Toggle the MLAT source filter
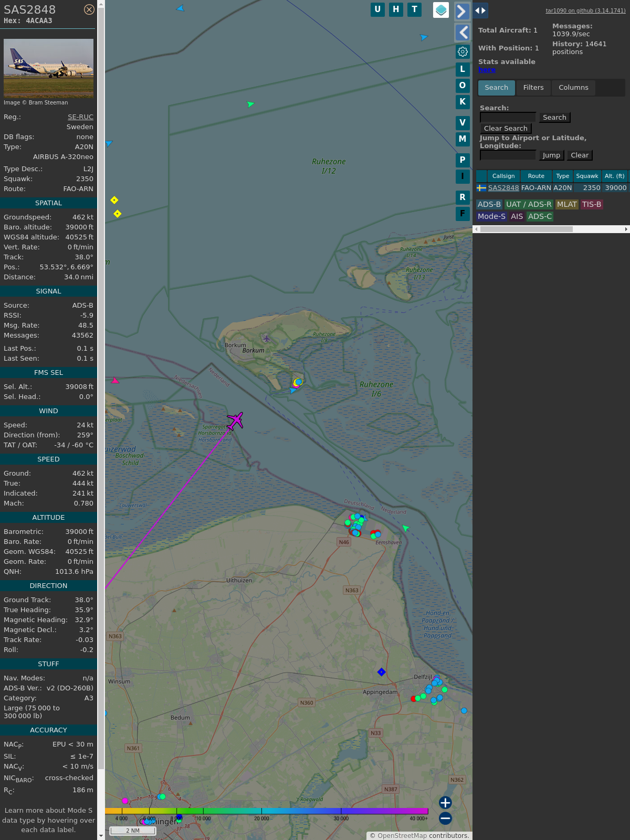 tap(567, 204)
